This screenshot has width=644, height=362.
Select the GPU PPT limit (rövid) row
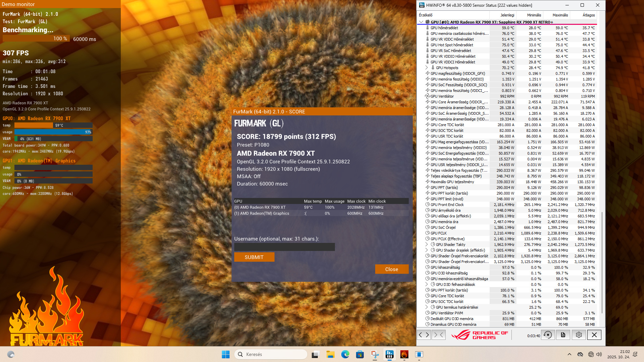[507, 199]
